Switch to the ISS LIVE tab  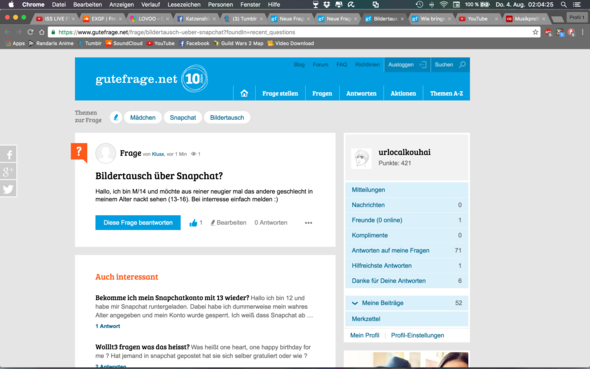click(x=55, y=19)
